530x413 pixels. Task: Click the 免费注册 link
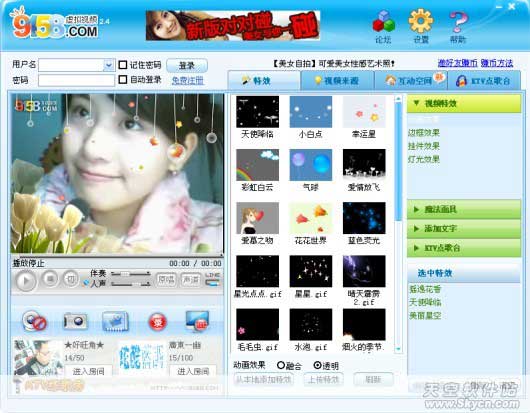188,80
